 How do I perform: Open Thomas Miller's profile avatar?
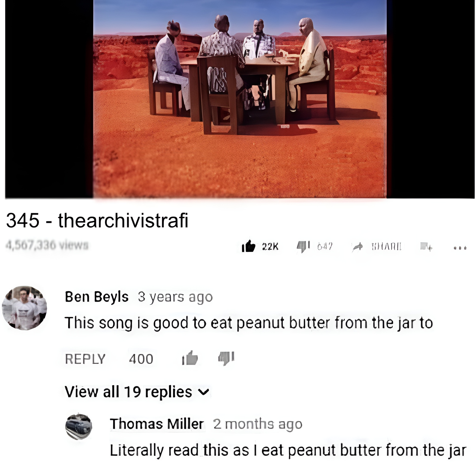click(79, 427)
